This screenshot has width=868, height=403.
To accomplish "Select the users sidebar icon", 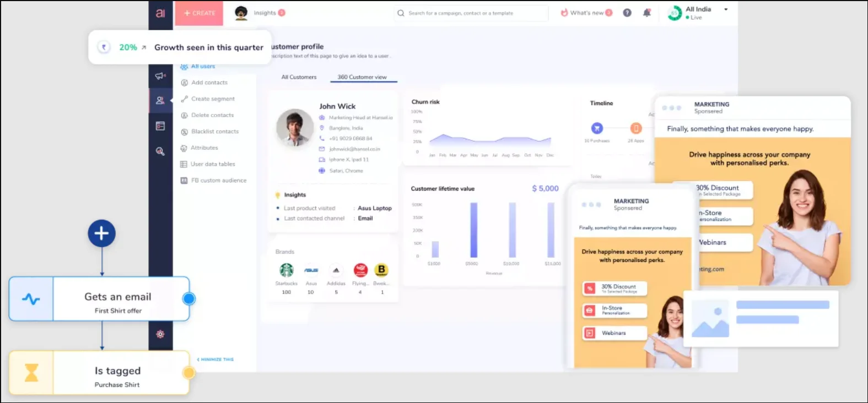I will [x=160, y=100].
